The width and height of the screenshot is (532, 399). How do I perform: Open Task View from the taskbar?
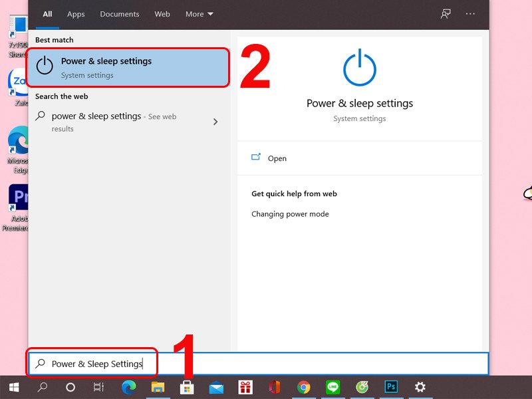(98, 387)
